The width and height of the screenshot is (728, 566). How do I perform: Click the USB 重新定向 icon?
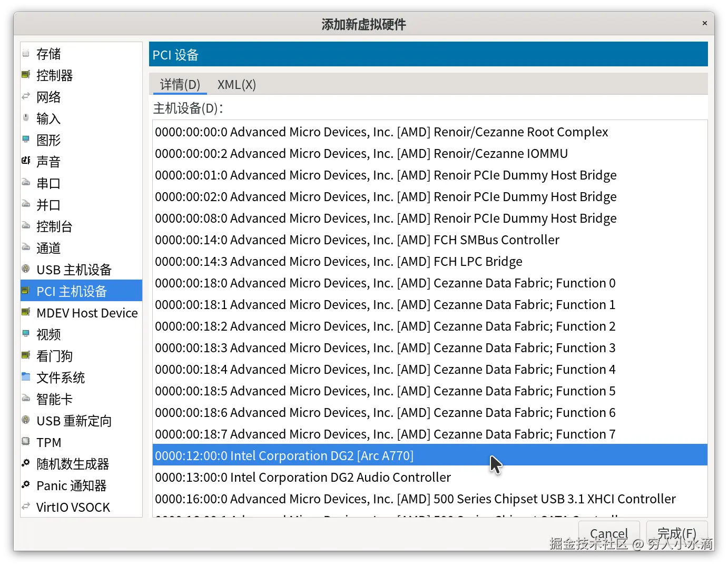click(x=26, y=420)
